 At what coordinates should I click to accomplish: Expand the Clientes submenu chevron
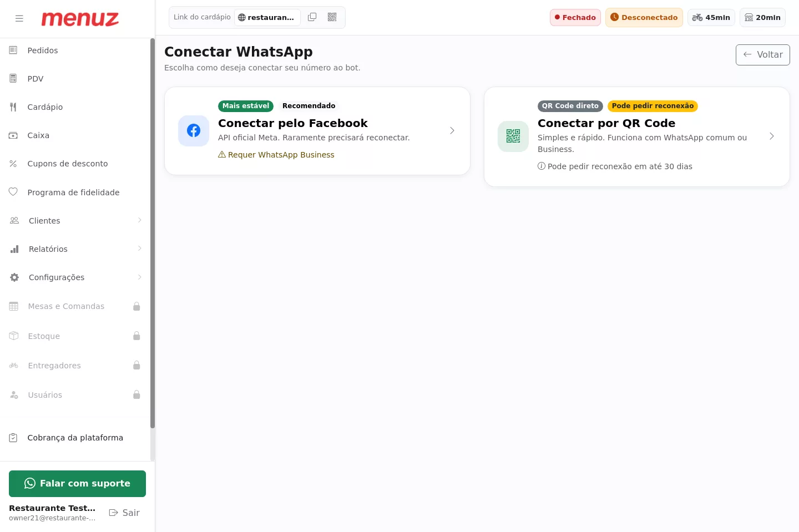tap(140, 220)
